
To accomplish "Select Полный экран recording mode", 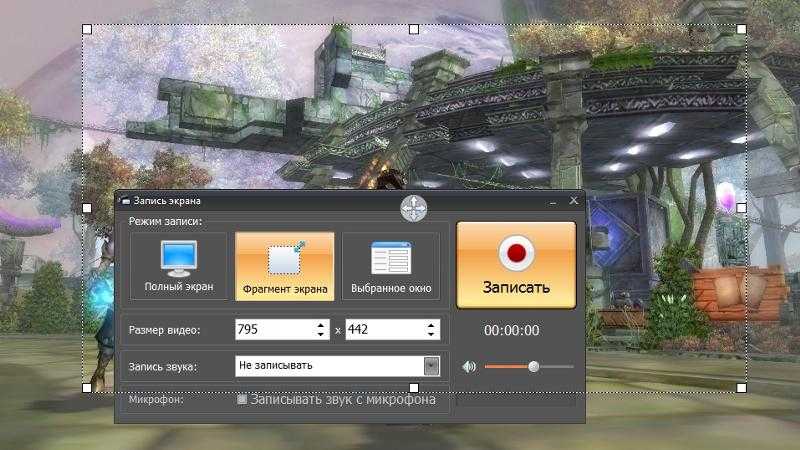I will pyautogui.click(x=179, y=266).
